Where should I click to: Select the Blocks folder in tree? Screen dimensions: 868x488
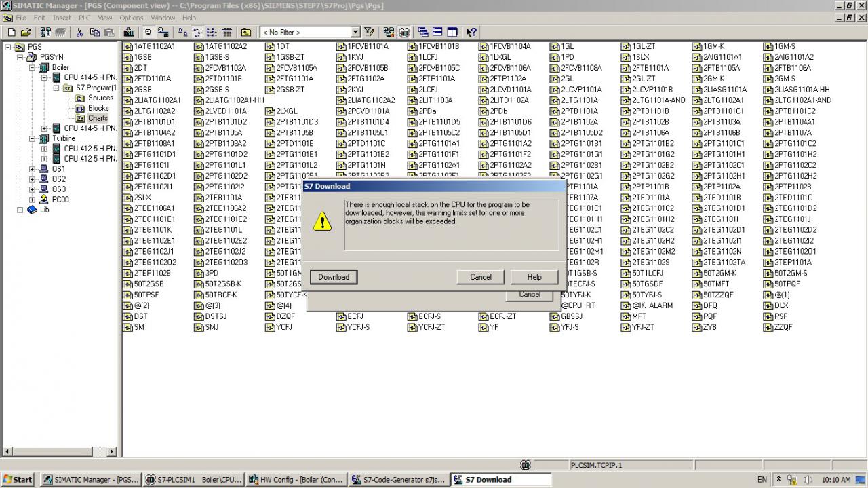[98, 108]
